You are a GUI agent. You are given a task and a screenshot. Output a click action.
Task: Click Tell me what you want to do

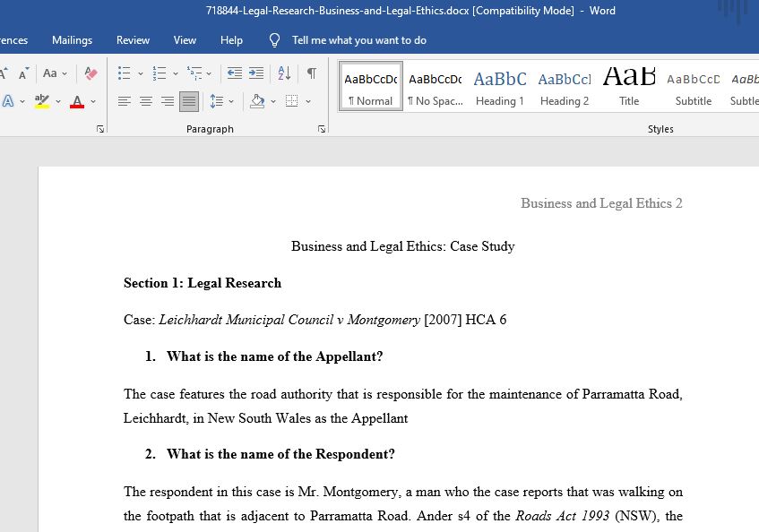pyautogui.click(x=359, y=40)
